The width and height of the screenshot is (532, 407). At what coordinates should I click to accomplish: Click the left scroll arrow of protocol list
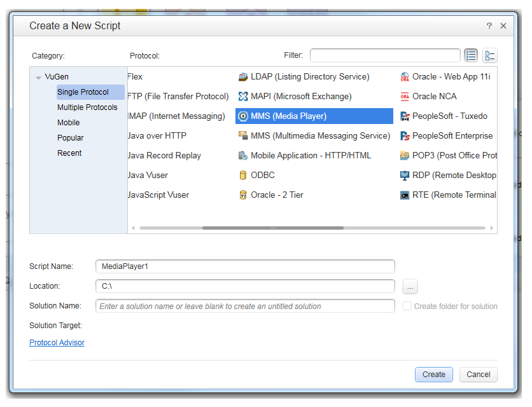click(x=134, y=228)
